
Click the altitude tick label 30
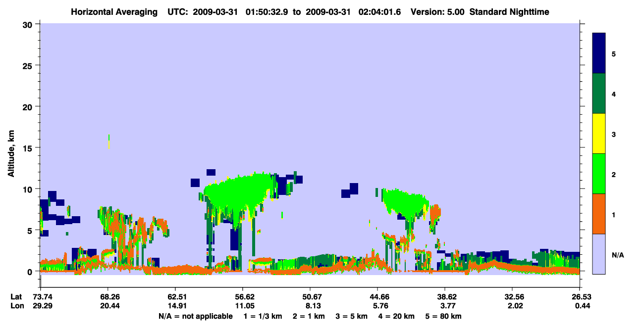(29, 24)
